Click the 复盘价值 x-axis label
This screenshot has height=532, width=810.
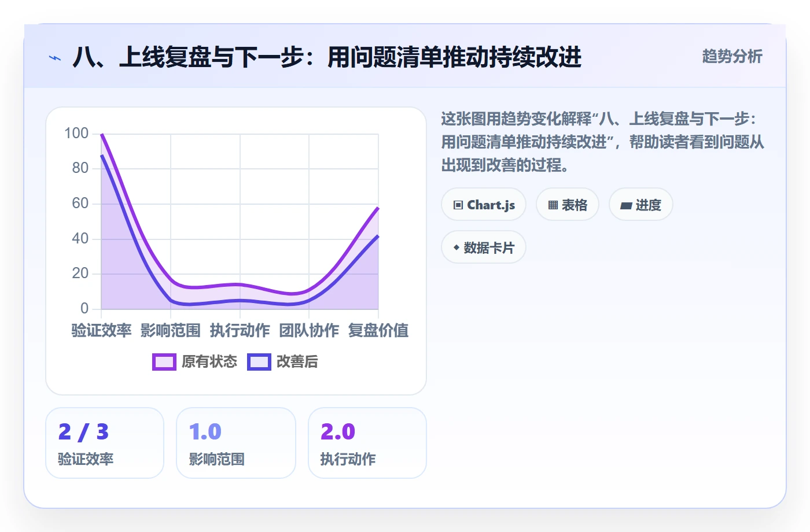point(378,330)
